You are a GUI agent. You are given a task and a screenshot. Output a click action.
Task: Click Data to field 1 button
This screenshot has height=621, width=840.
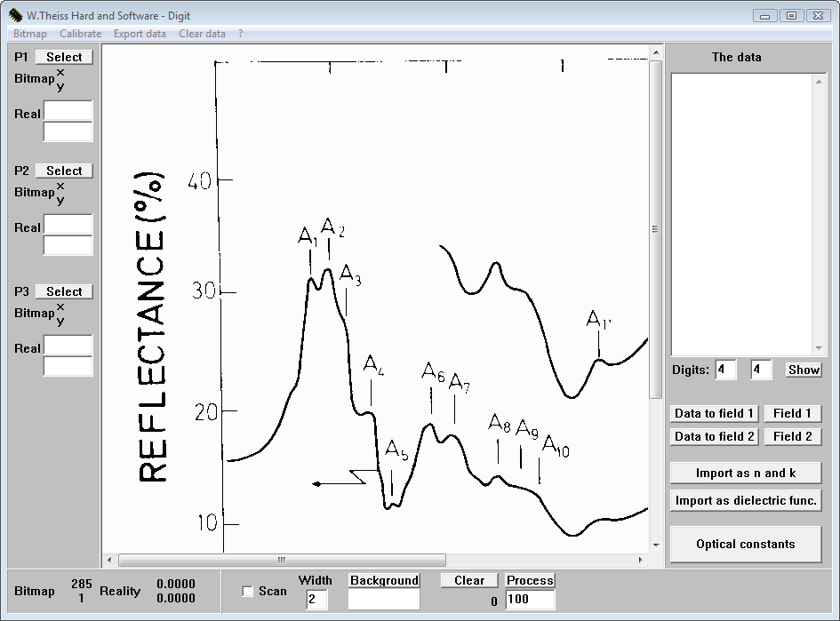[x=714, y=413]
